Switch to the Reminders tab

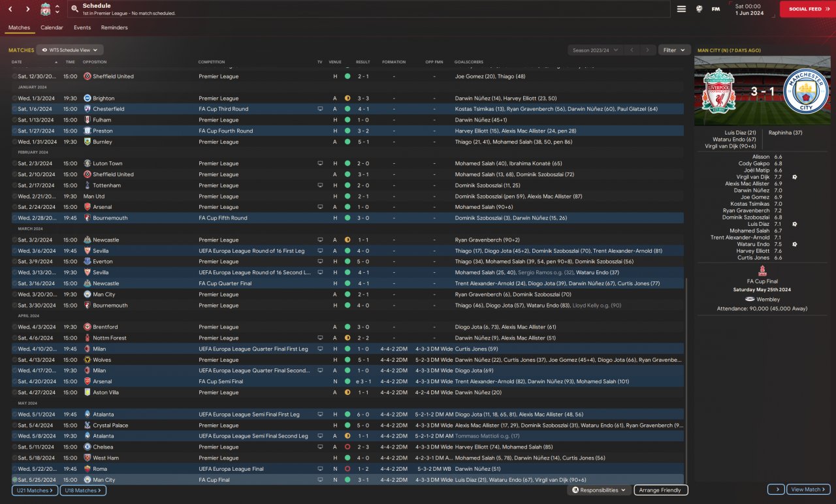114,28
